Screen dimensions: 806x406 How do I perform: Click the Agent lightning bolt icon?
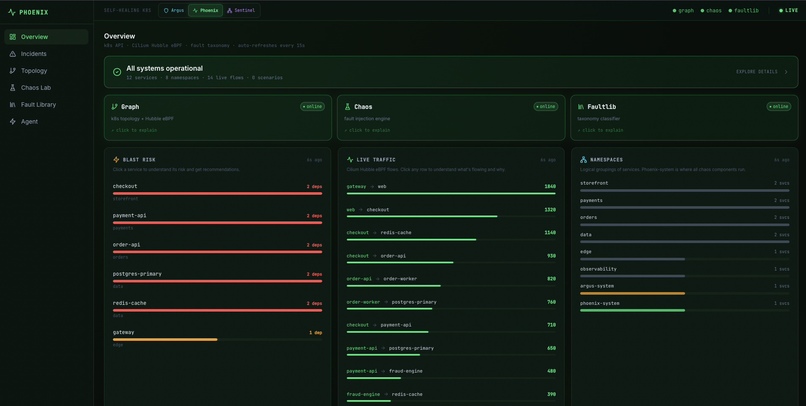13,122
